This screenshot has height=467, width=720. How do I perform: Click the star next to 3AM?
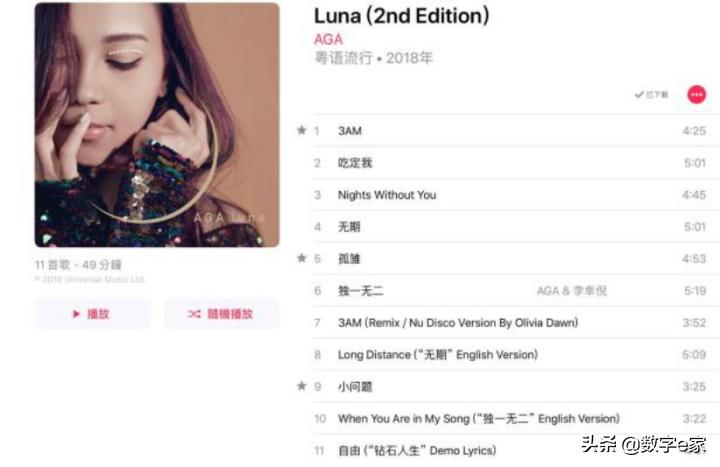(x=301, y=130)
